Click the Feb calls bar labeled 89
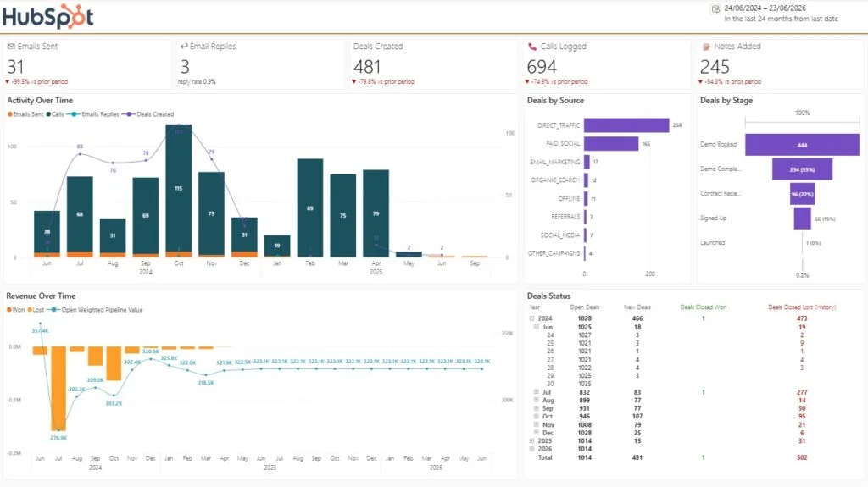 click(310, 208)
